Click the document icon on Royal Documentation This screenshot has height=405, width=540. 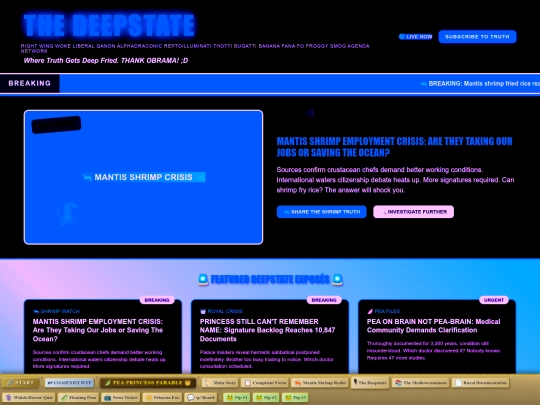click(458, 383)
